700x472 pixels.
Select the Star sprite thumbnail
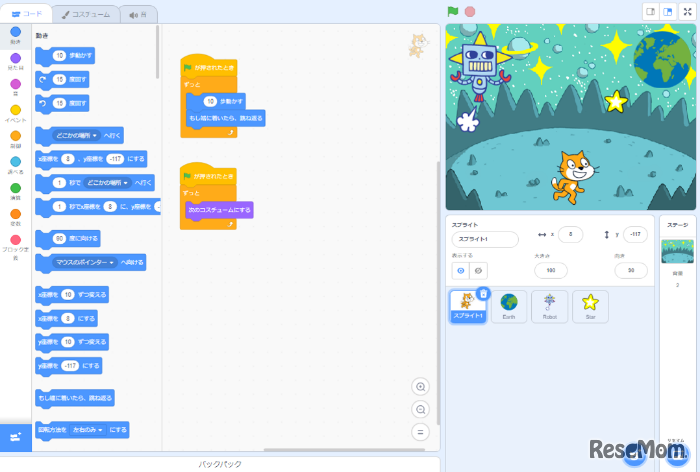coord(590,306)
